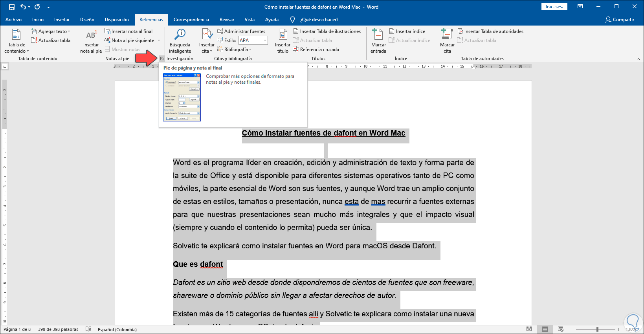Viewport: 644px width, 334px height.
Task: Click Insertar Tabla de autoridades
Action: (x=490, y=31)
